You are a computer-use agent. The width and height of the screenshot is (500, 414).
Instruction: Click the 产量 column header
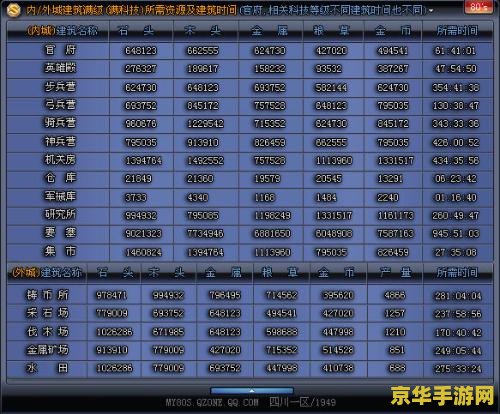tap(395, 273)
